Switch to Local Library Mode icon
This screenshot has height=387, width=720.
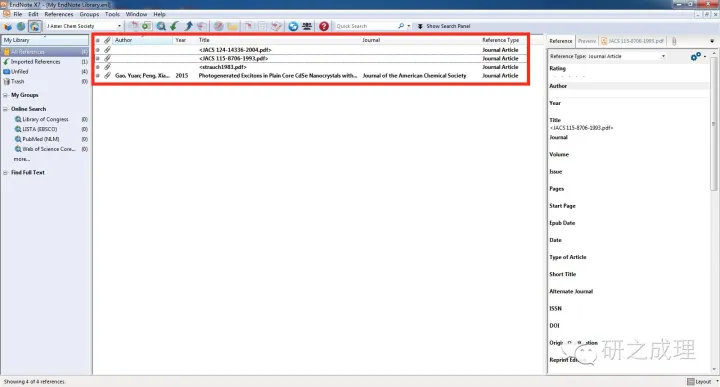point(8,26)
